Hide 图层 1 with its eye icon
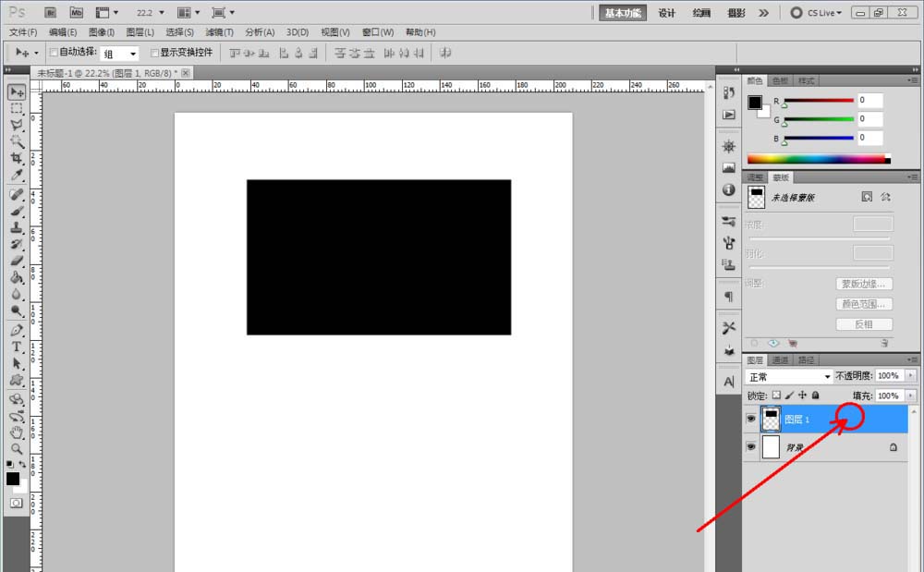924x572 pixels. (x=750, y=419)
